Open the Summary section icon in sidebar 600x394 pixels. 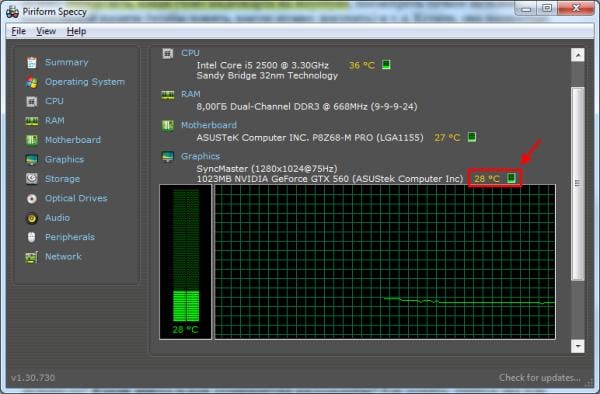tap(32, 62)
